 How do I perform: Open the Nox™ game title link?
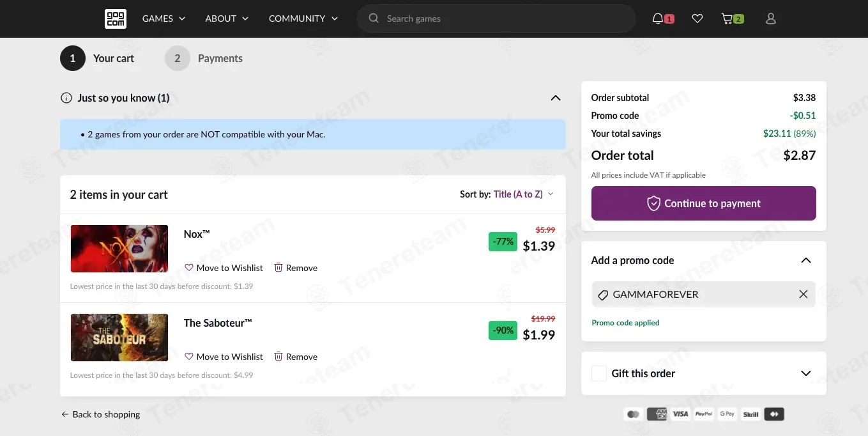tap(197, 234)
